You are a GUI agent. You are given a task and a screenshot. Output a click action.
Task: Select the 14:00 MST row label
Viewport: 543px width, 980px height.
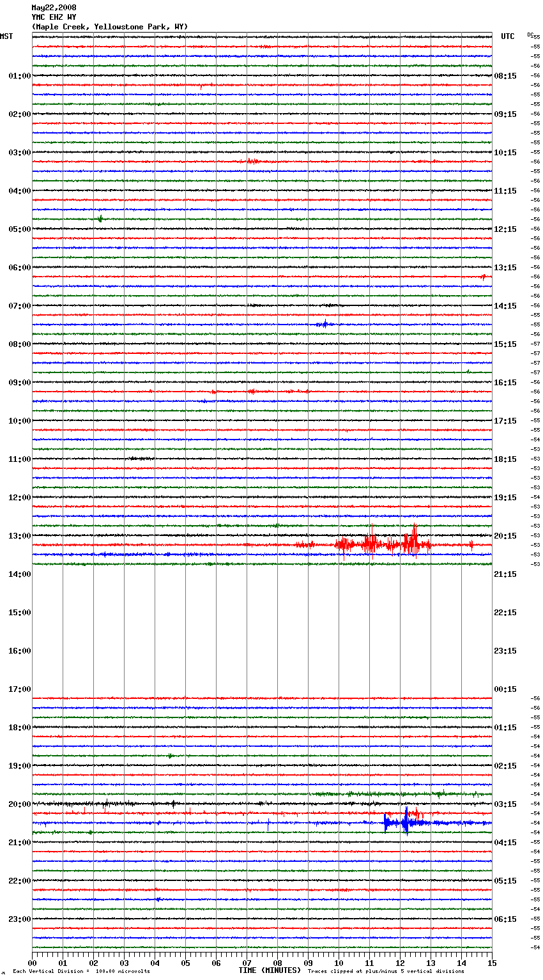click(x=20, y=574)
